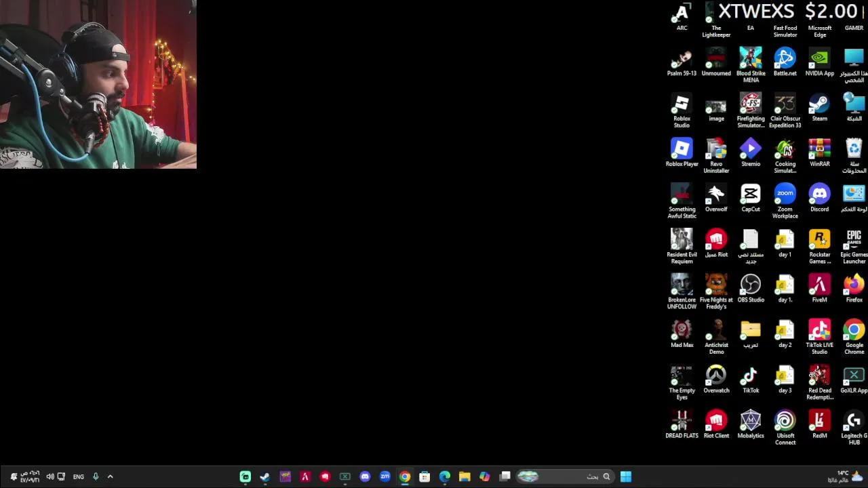Open FiveM desktop shortcut

coord(820,289)
